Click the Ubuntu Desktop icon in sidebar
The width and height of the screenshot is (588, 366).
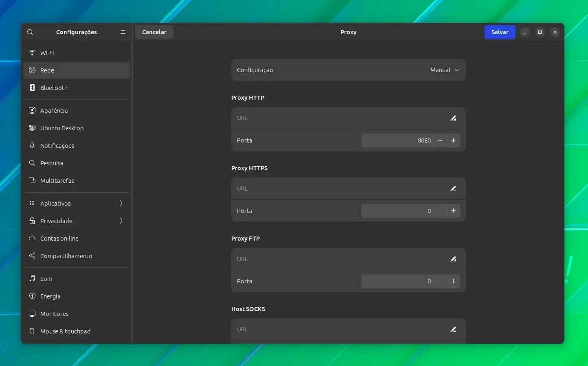point(32,128)
